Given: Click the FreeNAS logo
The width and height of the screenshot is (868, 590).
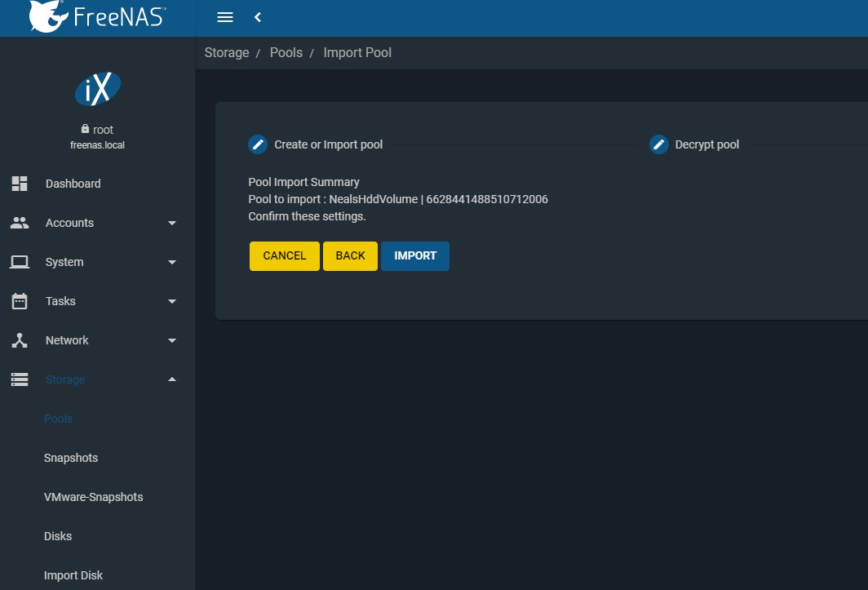Looking at the screenshot, I should pyautogui.click(x=97, y=16).
